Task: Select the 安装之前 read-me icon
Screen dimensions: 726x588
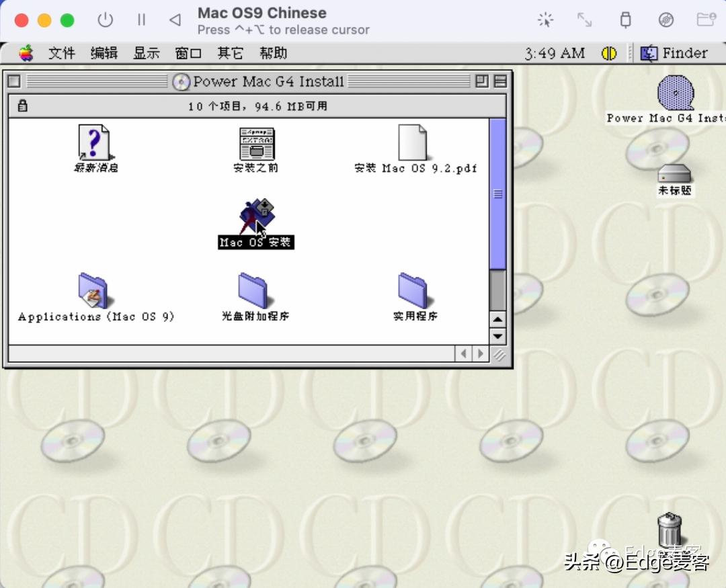Action: pyautogui.click(x=255, y=143)
